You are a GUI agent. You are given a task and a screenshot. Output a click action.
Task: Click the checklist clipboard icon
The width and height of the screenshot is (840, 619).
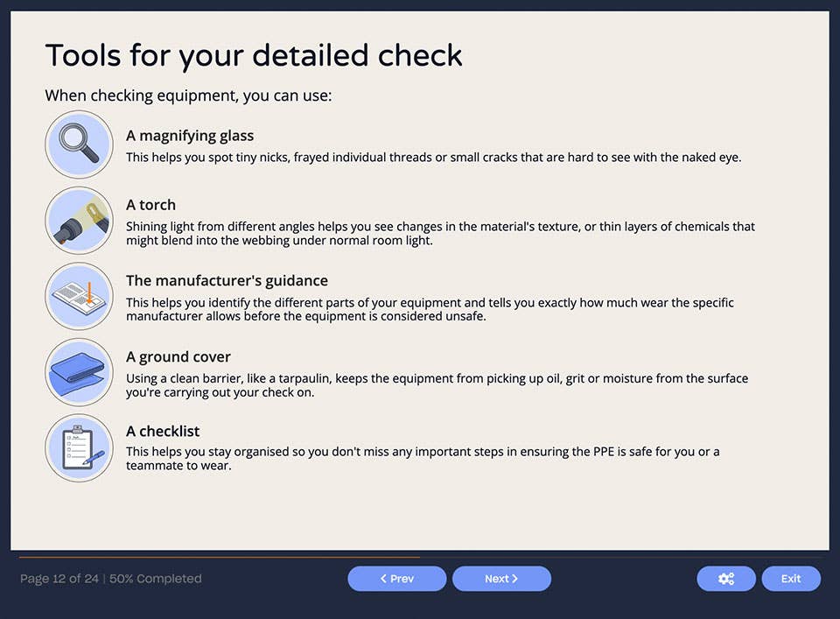pos(79,447)
